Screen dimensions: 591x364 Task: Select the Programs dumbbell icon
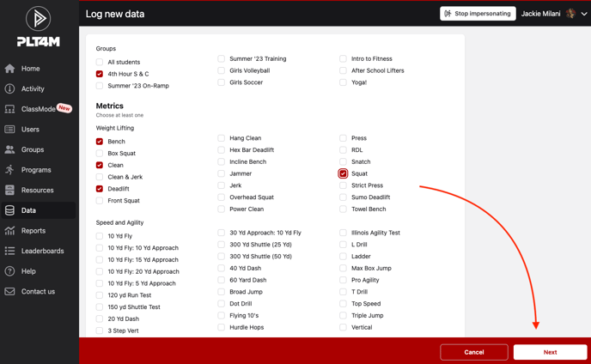(10, 170)
